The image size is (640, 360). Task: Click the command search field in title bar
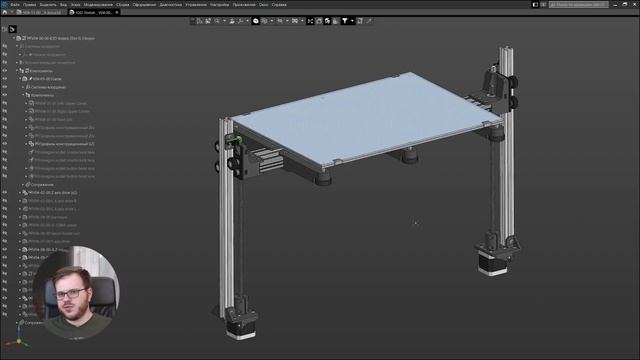579,4
